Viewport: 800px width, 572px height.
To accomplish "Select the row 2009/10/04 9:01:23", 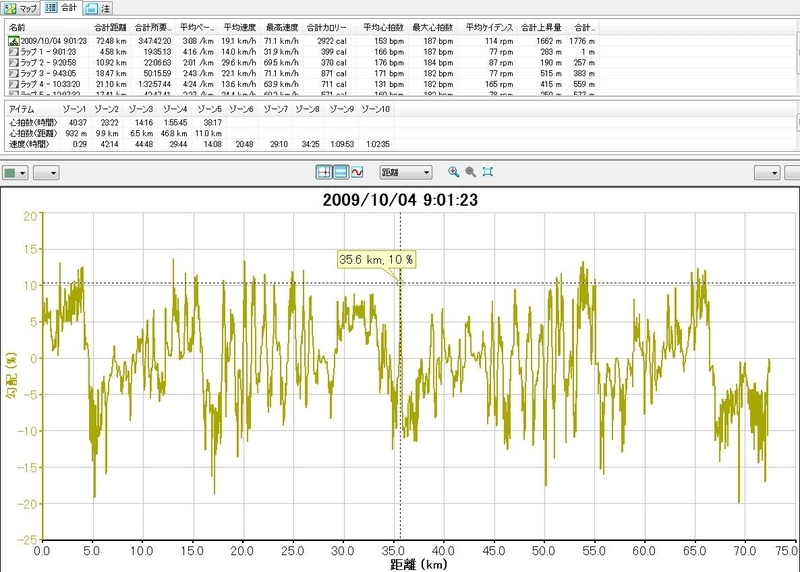I will click(x=302, y=41).
